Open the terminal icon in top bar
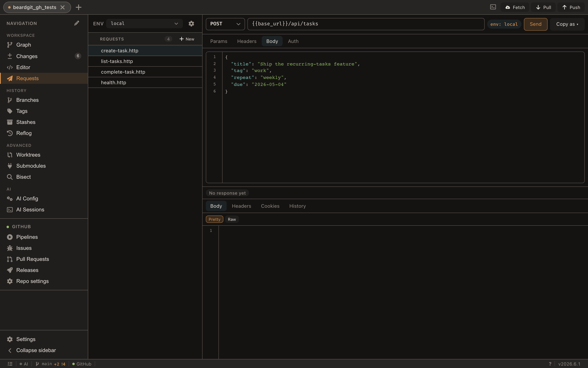The height and width of the screenshot is (368, 588). point(493,7)
